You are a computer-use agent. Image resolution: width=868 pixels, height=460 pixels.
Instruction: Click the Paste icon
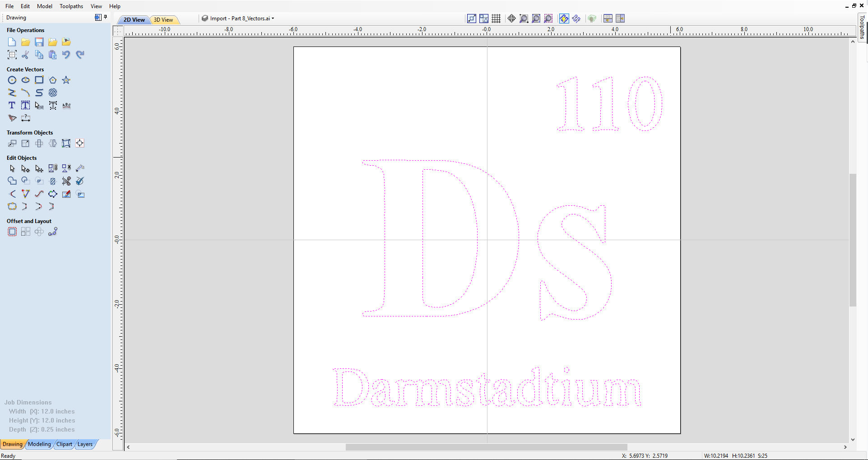click(x=53, y=55)
